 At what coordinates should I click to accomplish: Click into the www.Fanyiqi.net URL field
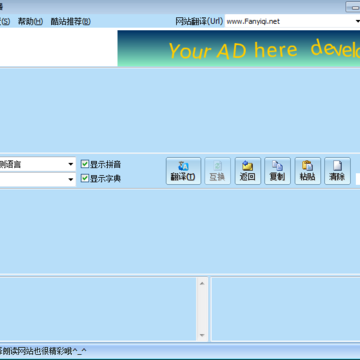click(288, 22)
